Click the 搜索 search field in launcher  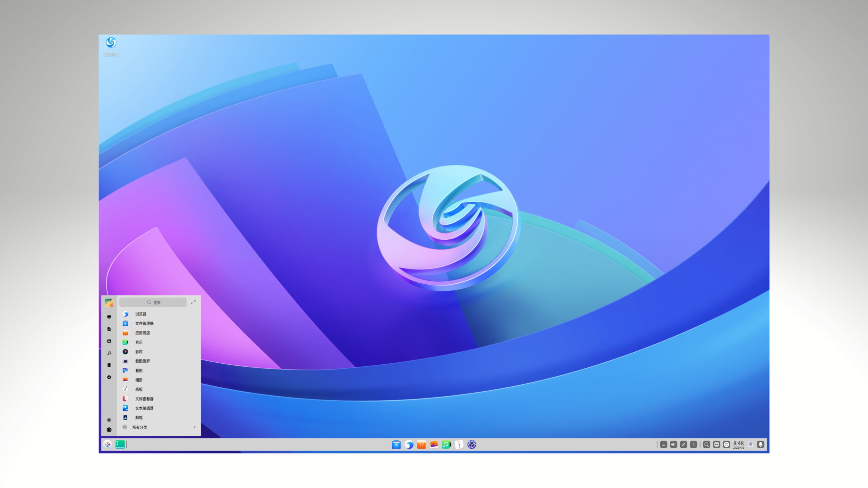click(x=153, y=302)
